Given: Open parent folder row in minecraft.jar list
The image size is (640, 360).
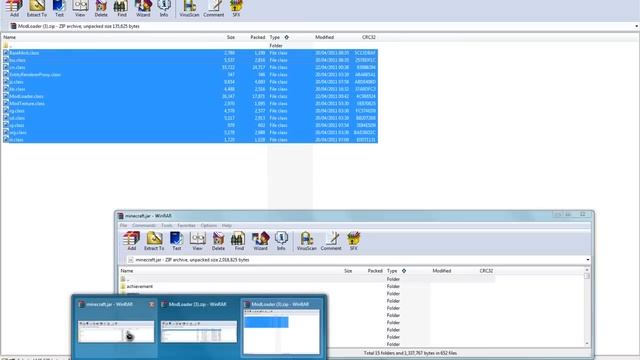Looking at the screenshot, I should pos(307,279).
